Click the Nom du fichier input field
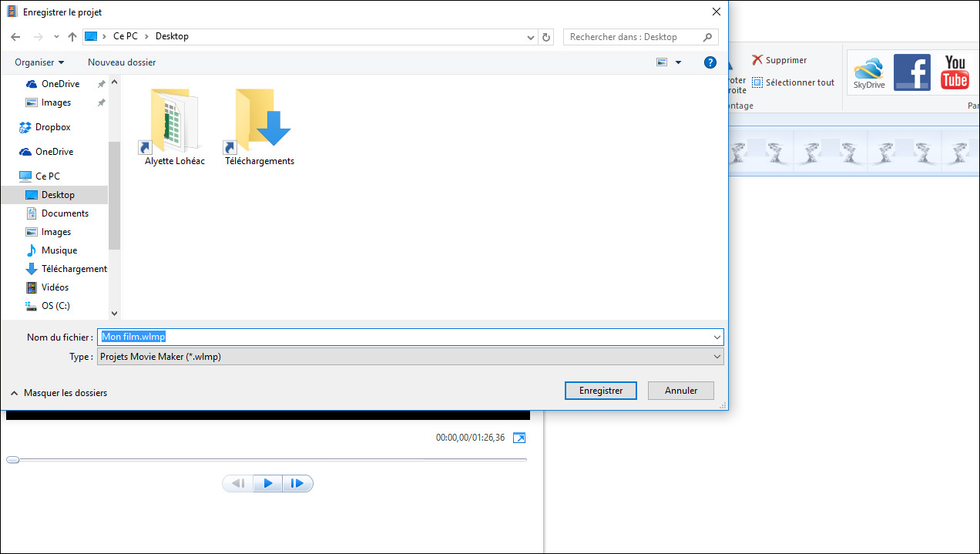Viewport: 980px width, 554px height. 308,336
